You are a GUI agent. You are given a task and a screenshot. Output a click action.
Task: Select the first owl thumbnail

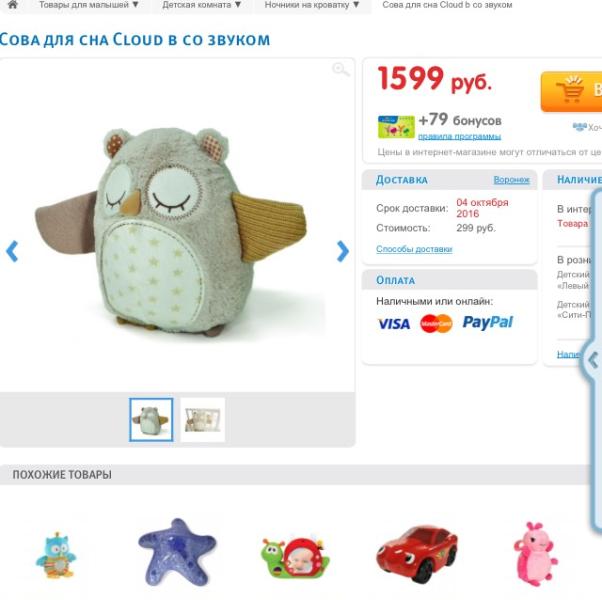pos(151,420)
